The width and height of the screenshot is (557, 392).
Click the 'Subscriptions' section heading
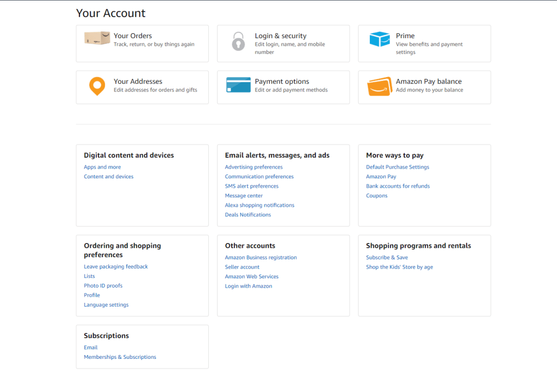(x=106, y=336)
